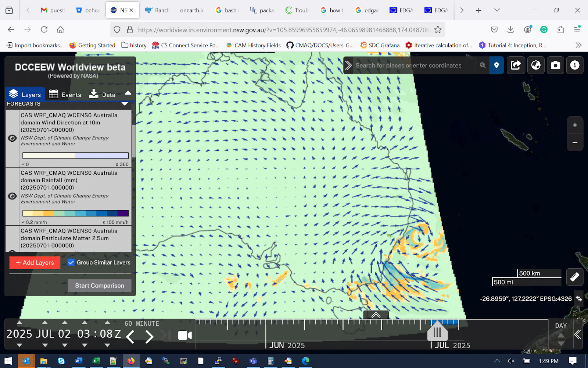
Task: Toggle visibility of Wind Direction at 10m layer
Action: [x=12, y=138]
